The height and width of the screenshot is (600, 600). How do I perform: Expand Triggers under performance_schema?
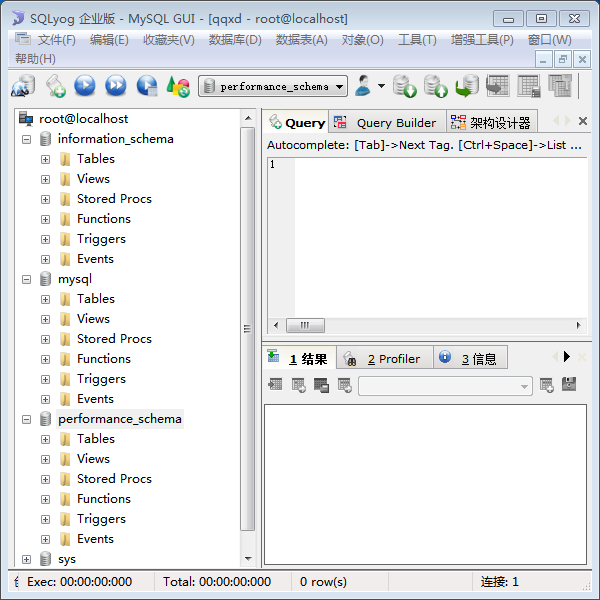(46, 519)
